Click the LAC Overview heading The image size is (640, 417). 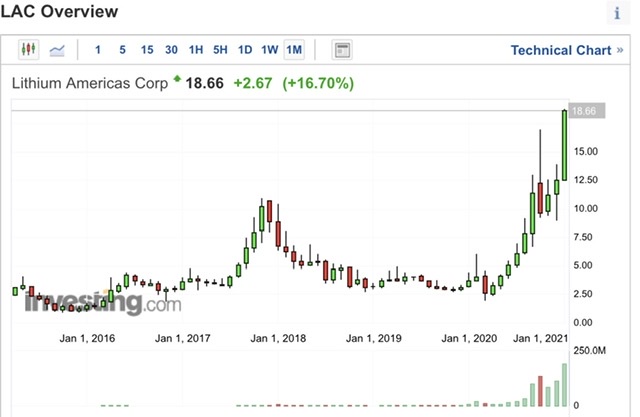point(60,11)
